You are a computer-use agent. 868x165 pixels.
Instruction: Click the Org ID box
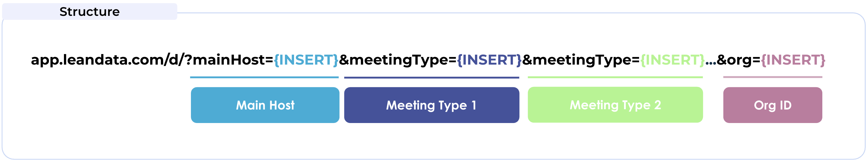pos(772,105)
